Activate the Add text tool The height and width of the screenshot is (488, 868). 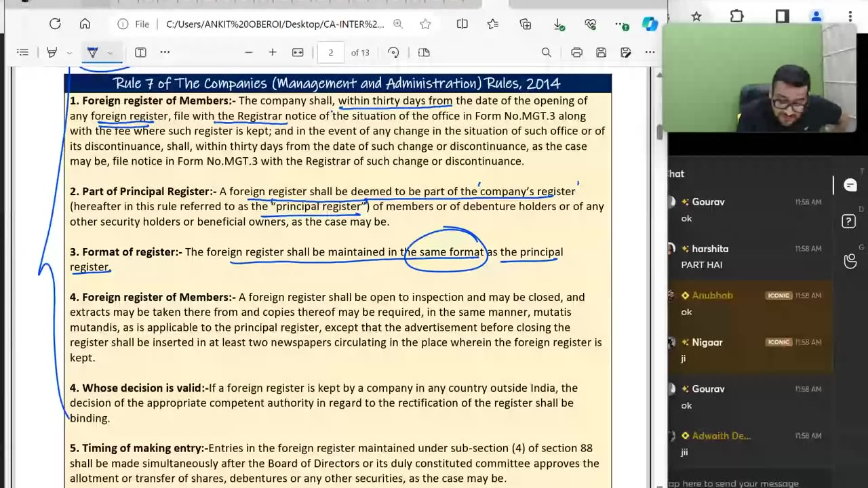140,52
